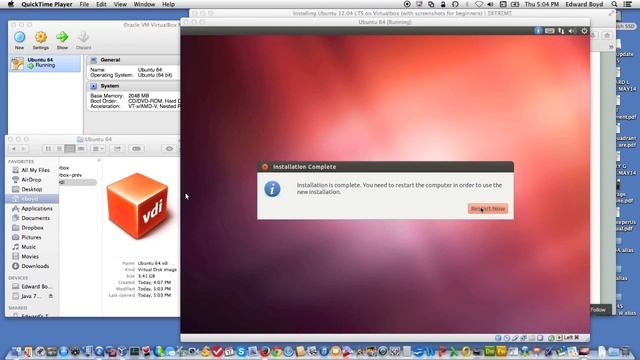Open the File menu
This screenshot has height=360, width=640.
(84, 4)
